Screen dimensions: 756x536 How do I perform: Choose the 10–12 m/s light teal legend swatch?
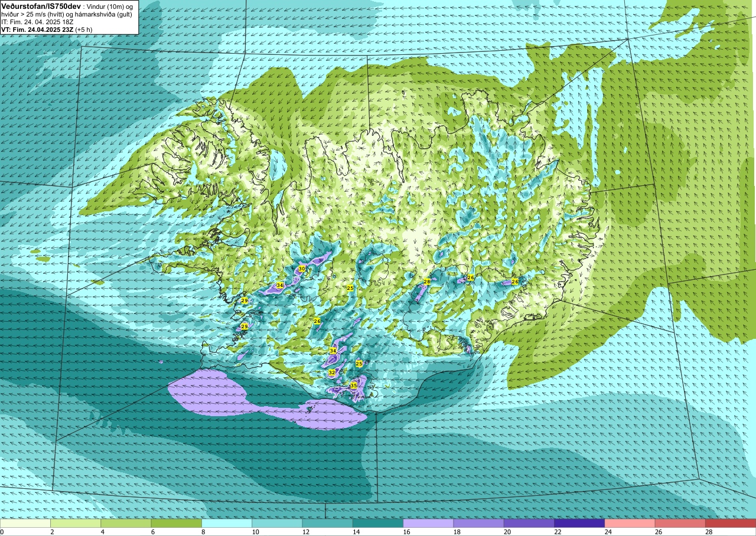click(277, 523)
